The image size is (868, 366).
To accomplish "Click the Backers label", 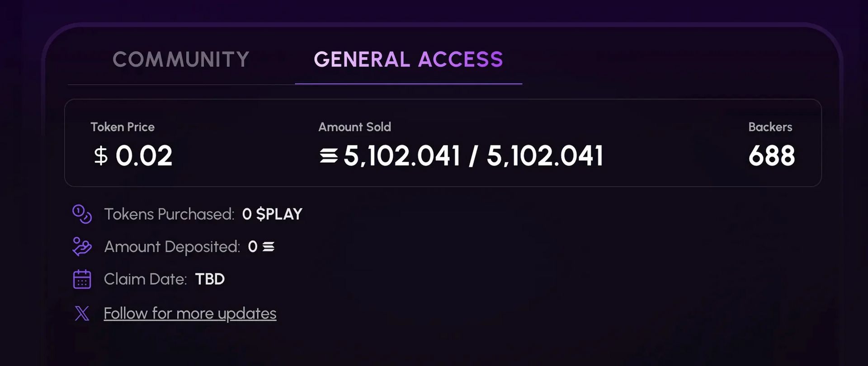I will [x=770, y=127].
